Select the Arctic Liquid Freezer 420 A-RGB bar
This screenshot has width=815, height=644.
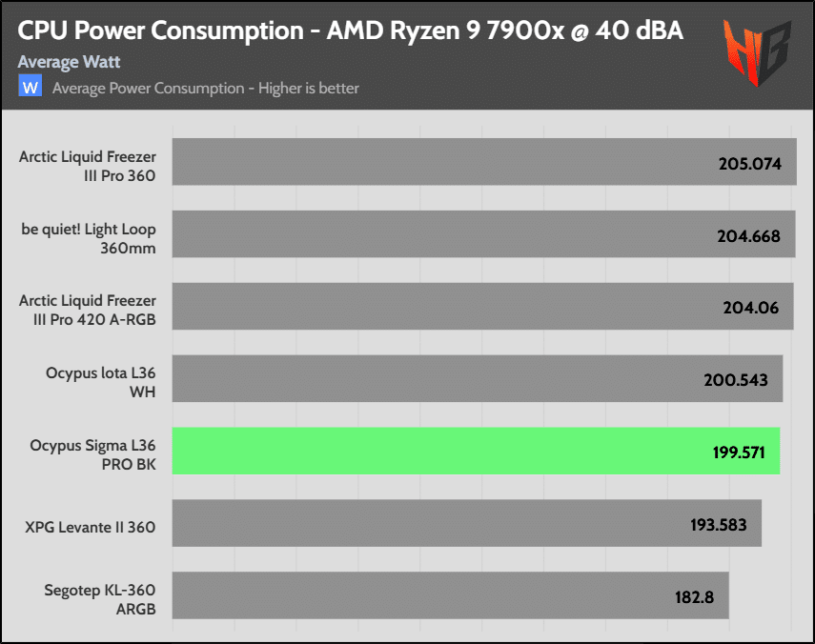click(438, 306)
